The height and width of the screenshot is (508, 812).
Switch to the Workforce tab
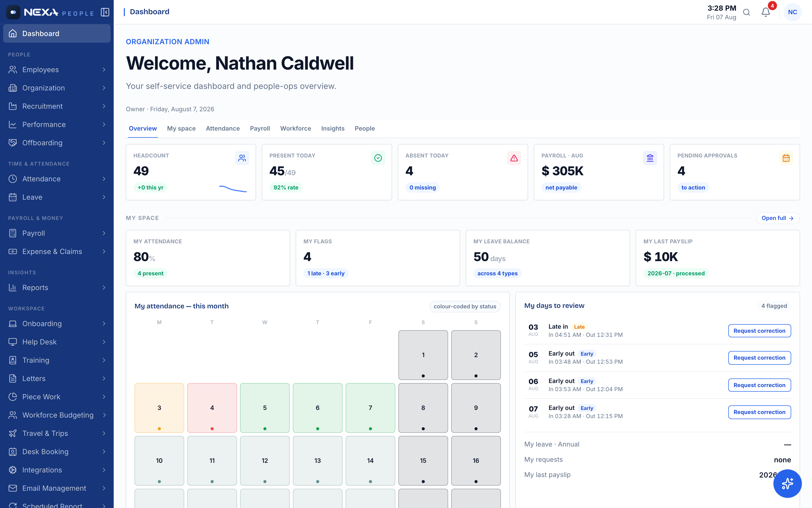[296, 128]
